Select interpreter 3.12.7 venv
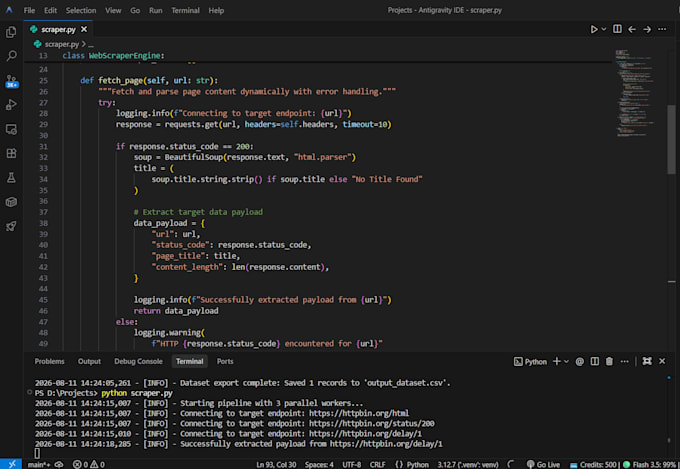The height and width of the screenshot is (469, 680). pos(468,464)
